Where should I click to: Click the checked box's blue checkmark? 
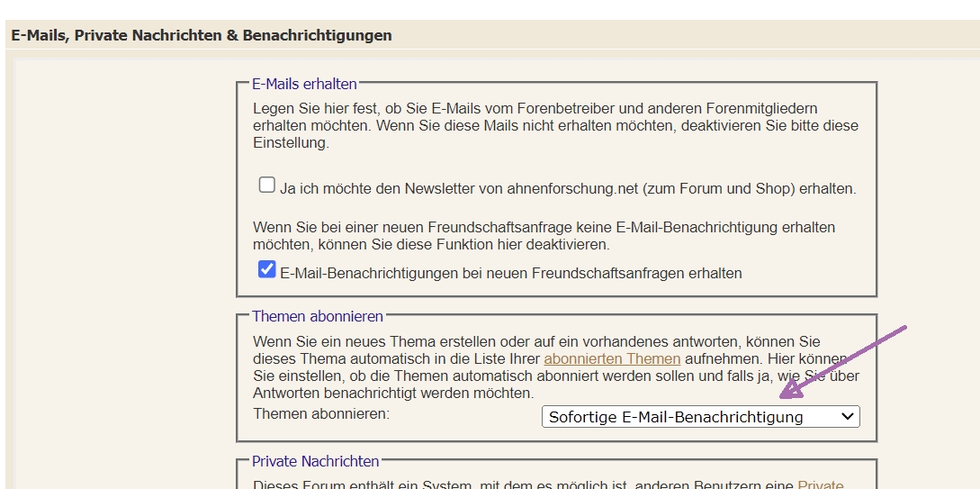(x=266, y=269)
